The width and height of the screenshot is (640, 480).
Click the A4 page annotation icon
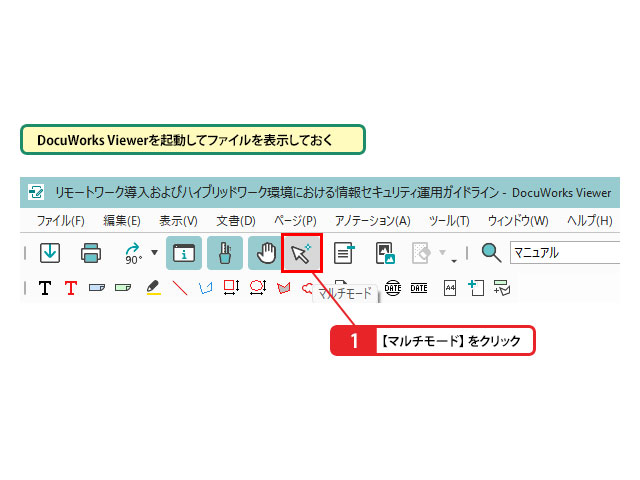coord(450,288)
